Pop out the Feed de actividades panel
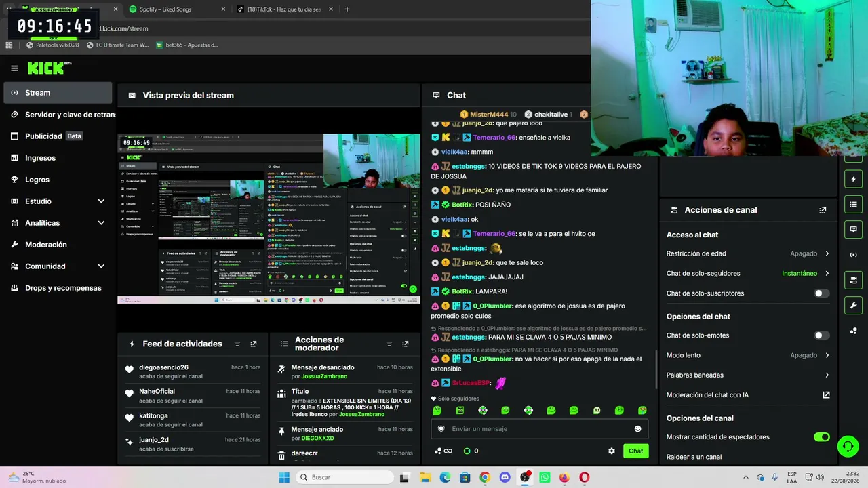The width and height of the screenshot is (868, 488). [x=254, y=344]
